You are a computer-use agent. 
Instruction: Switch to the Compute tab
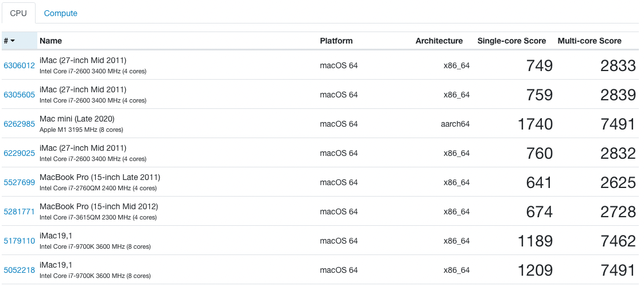tap(60, 13)
